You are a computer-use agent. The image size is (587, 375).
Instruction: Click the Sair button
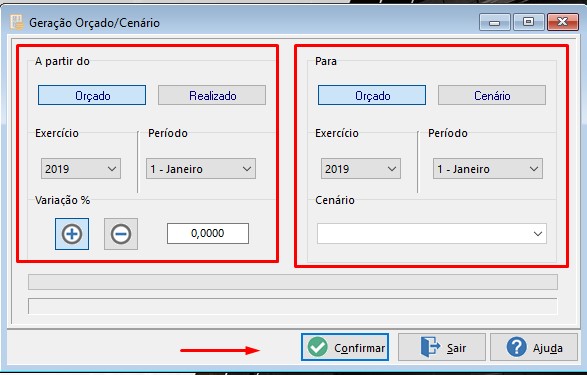[x=442, y=347]
